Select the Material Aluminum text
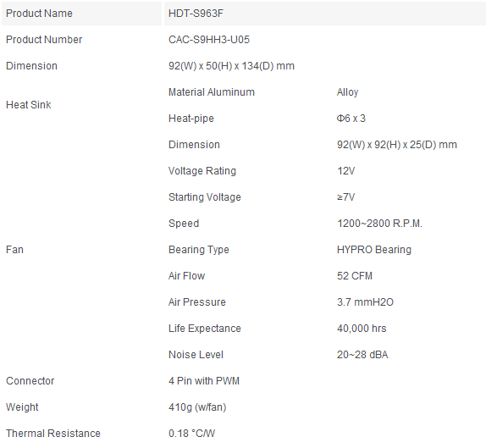The height and width of the screenshot is (448, 486). tap(212, 92)
